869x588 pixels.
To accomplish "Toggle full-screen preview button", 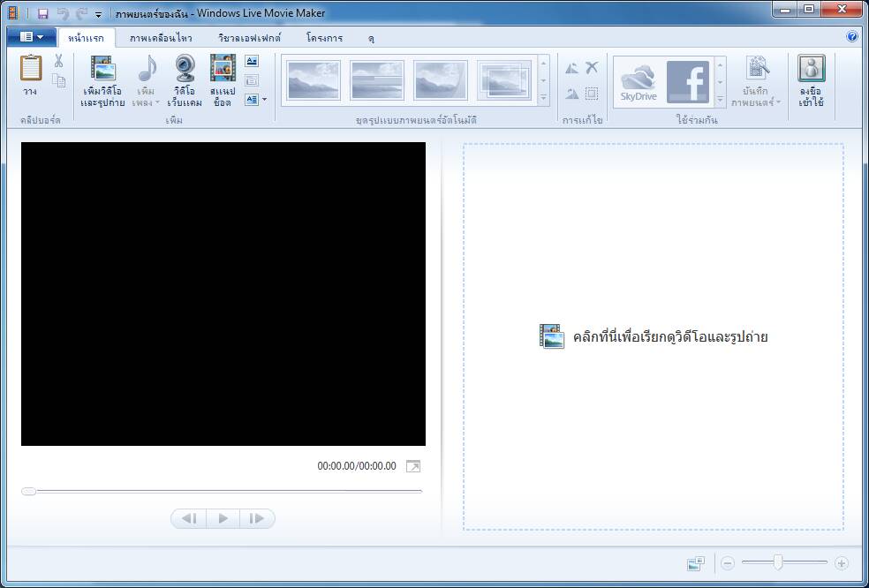I will point(413,466).
